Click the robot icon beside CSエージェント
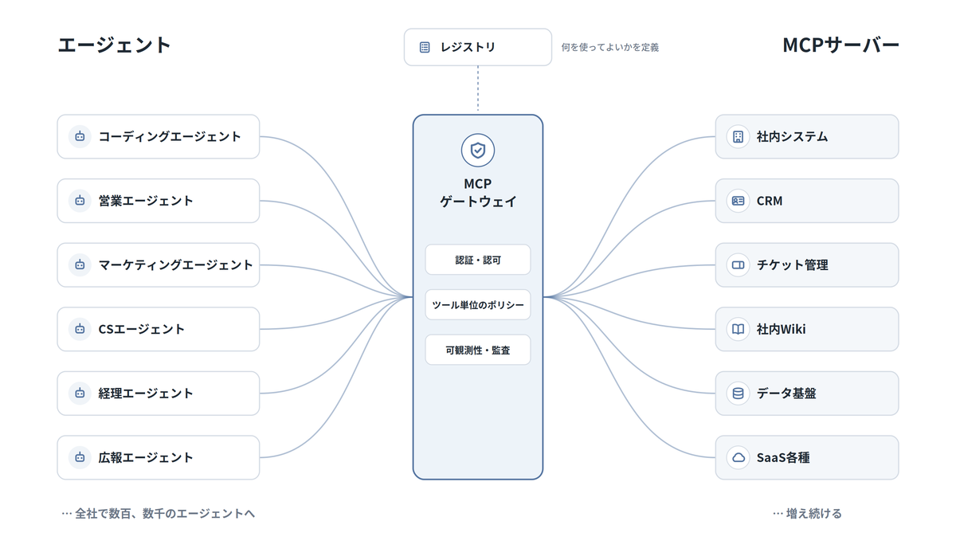The image size is (956, 560). (80, 329)
